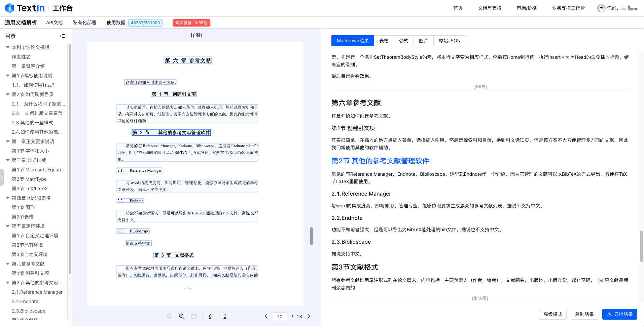Collapse the 第三章 公式排版 section
644x326 pixels.
[8, 160]
